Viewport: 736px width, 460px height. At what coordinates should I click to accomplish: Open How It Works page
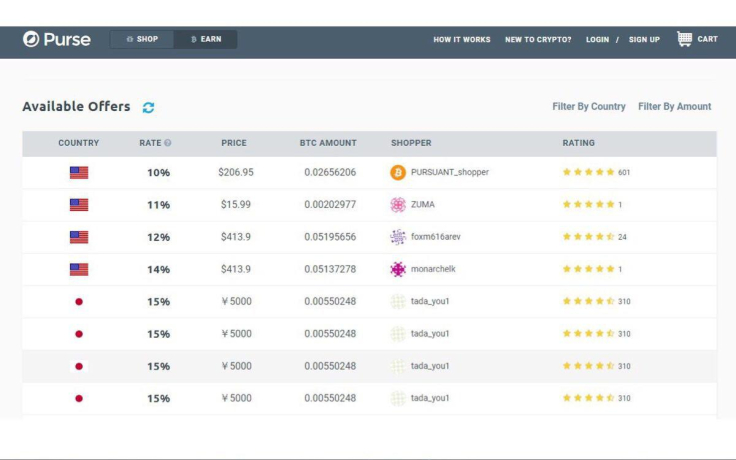(x=461, y=39)
